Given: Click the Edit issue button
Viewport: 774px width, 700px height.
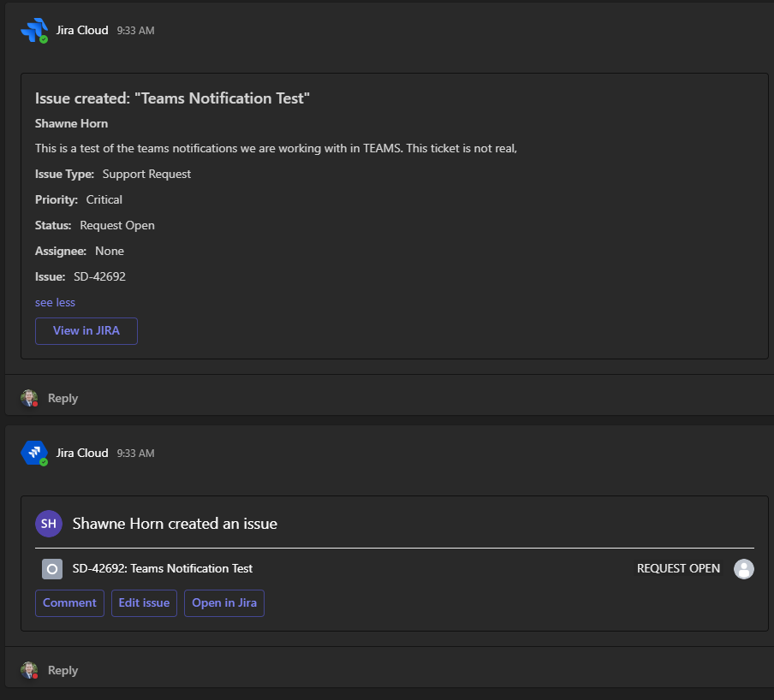Looking at the screenshot, I should (144, 602).
